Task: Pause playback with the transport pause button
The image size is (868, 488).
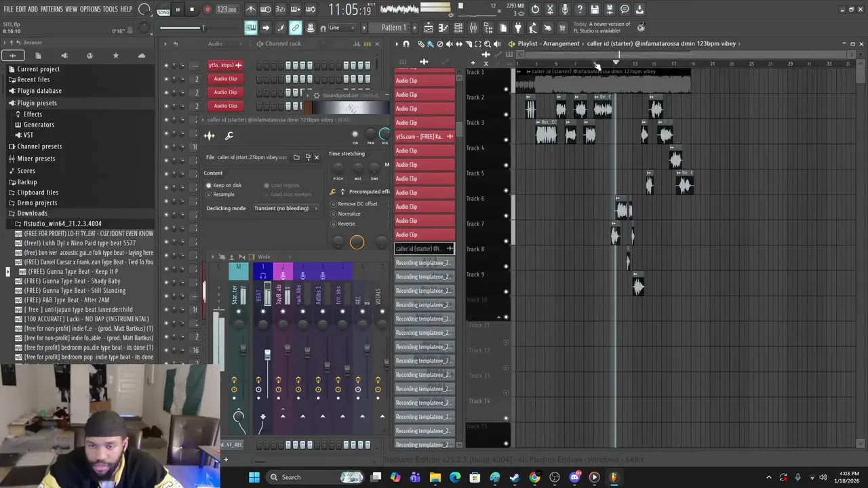Action: [x=178, y=9]
